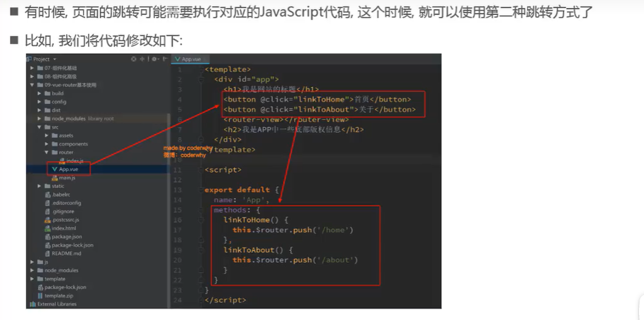Click the folder icon of the components directory
The height and width of the screenshot is (320, 644).
point(55,144)
